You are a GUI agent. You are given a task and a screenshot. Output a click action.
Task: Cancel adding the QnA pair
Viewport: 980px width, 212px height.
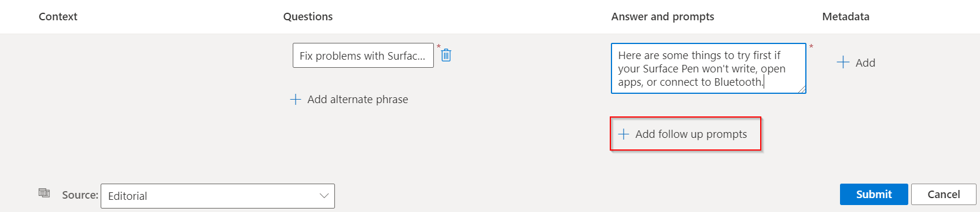point(944,194)
